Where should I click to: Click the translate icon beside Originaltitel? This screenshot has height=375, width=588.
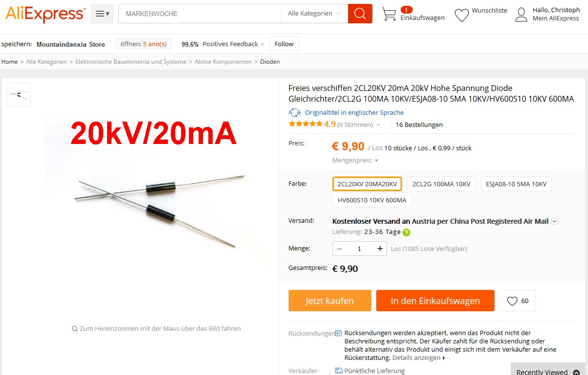[294, 112]
